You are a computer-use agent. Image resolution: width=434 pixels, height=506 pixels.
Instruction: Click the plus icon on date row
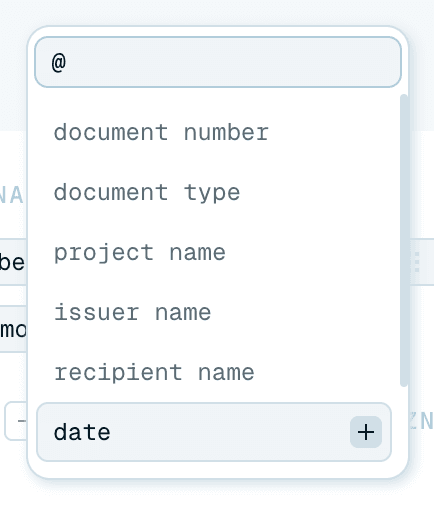click(366, 432)
